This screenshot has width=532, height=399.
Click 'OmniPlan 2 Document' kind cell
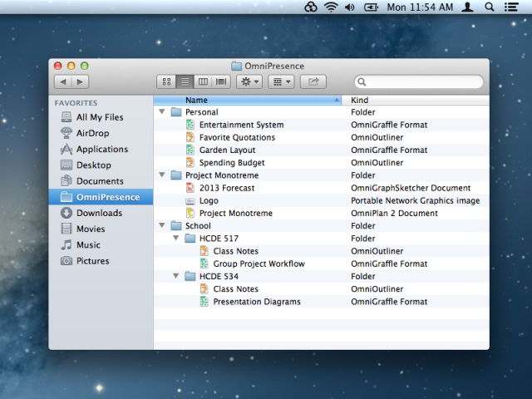click(x=394, y=213)
